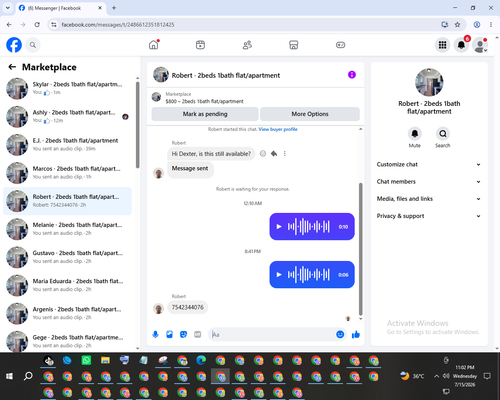Click the 7542344076 message bubble
This screenshot has height=400, width=500.
coord(188,307)
